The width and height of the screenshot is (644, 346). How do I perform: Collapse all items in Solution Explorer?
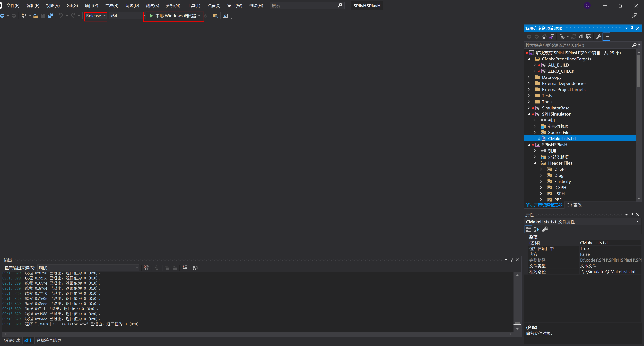581,37
